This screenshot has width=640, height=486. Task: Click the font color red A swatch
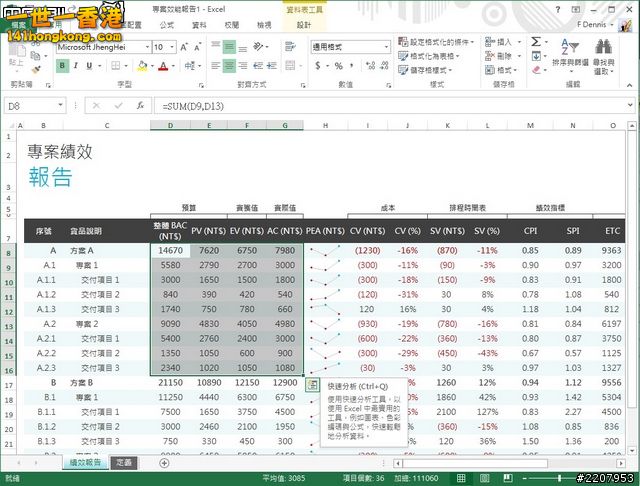coord(163,65)
